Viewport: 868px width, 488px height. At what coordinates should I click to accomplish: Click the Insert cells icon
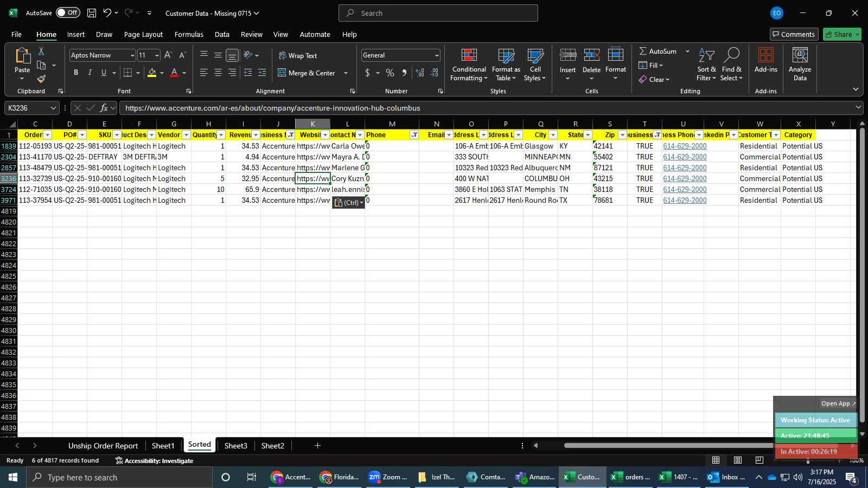(x=568, y=55)
